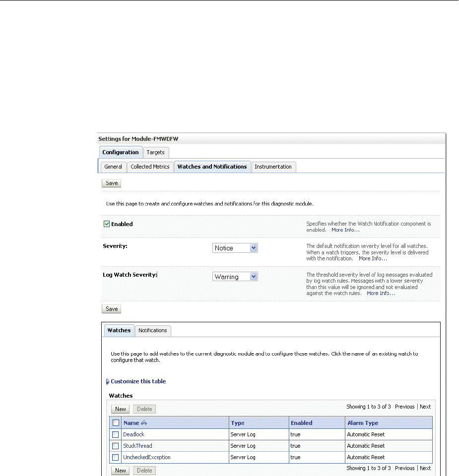
Task: Open the UncheckedException watch link
Action: [147, 457]
